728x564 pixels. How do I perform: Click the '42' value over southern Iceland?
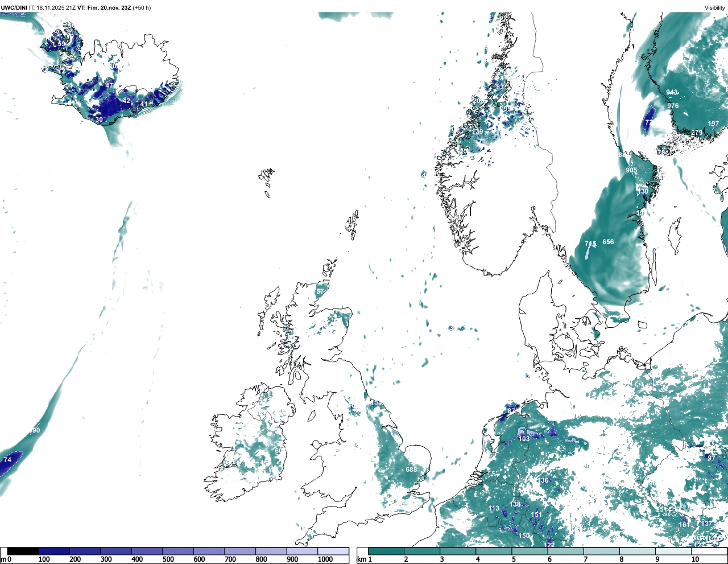tap(126, 101)
